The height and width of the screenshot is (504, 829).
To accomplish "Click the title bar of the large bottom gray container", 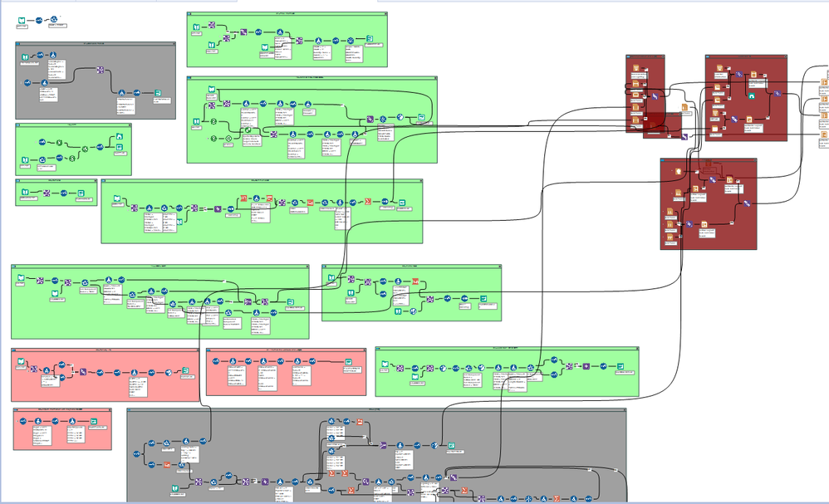I will click(376, 410).
